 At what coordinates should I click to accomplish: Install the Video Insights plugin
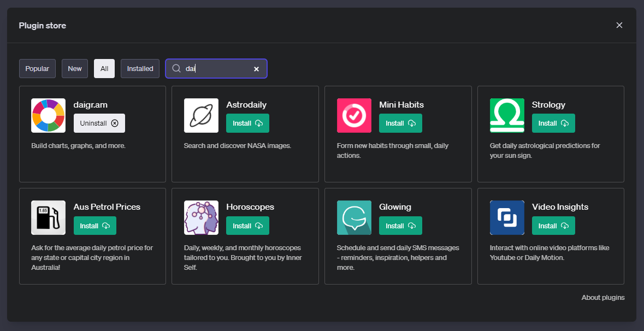[x=553, y=226]
